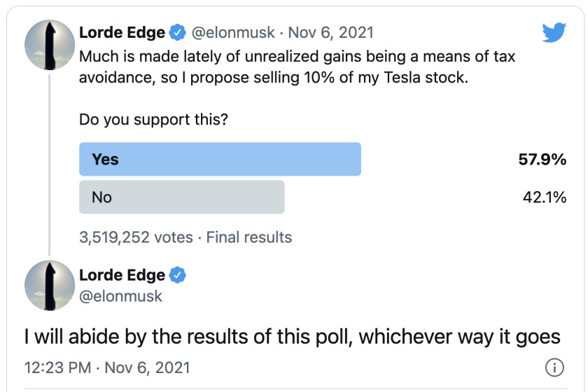Visit the @elonmusk handle in the top tweet

[x=233, y=32]
